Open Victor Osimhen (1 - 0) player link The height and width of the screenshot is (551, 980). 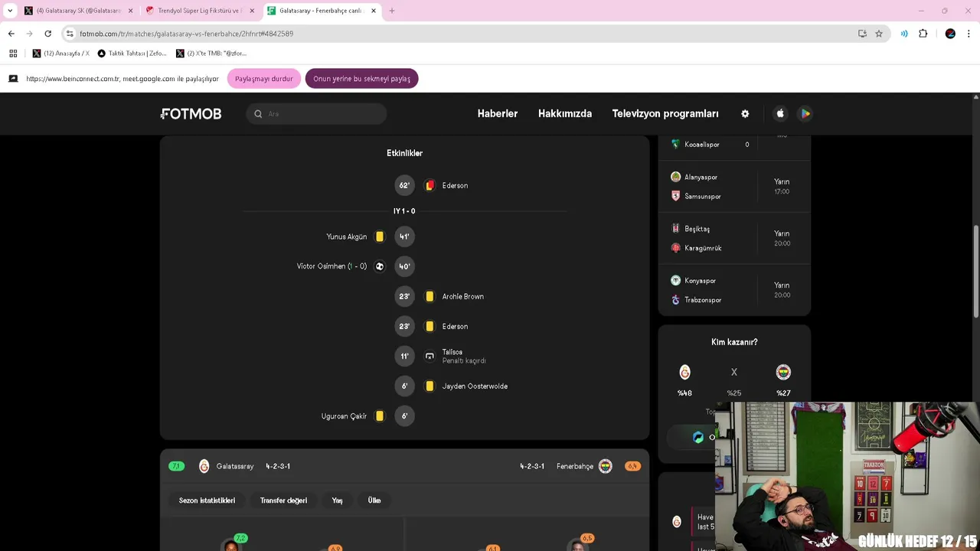tap(332, 266)
